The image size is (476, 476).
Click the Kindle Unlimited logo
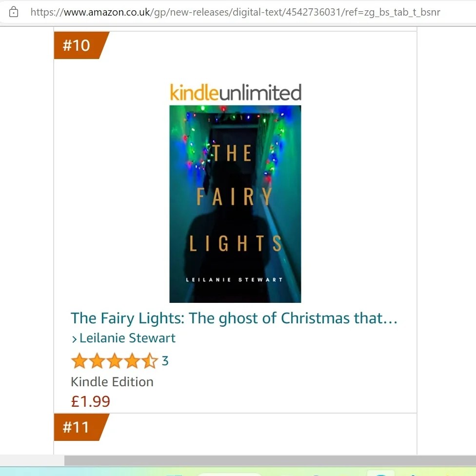point(236,92)
